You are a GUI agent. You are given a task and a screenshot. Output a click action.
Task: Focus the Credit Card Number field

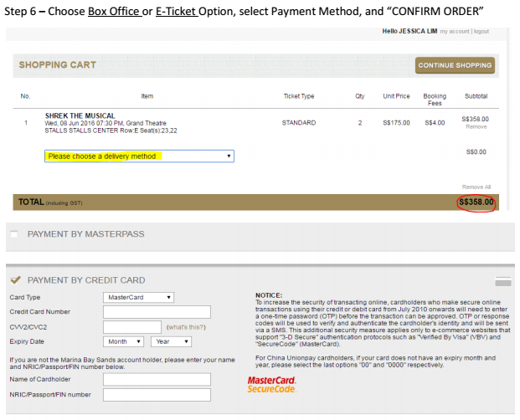(157, 312)
